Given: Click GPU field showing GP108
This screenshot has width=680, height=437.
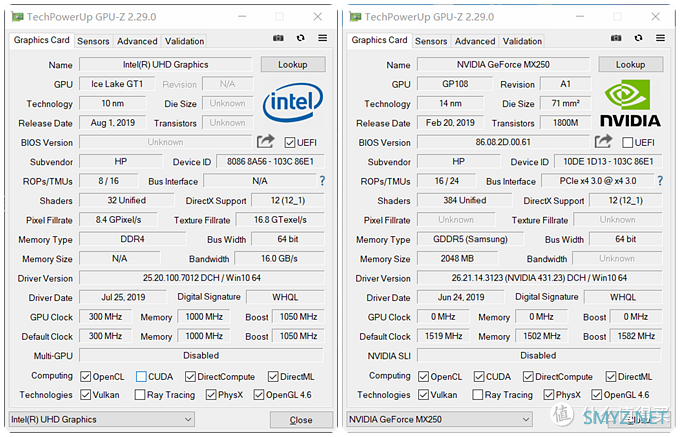Looking at the screenshot, I should 455,84.
